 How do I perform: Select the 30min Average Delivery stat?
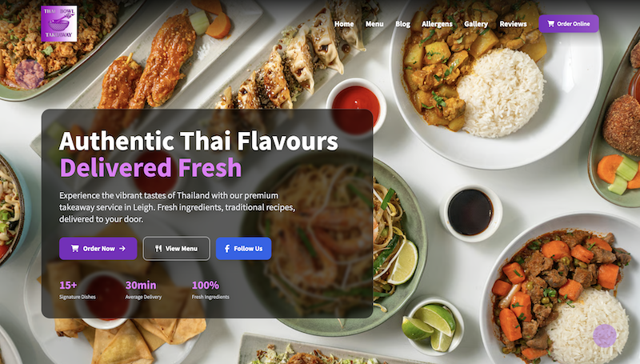point(143,290)
